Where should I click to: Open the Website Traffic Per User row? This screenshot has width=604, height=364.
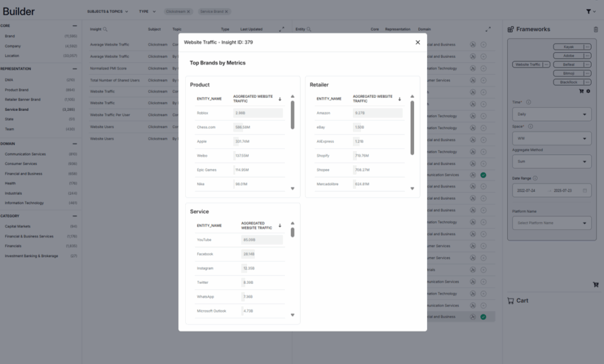click(x=110, y=115)
